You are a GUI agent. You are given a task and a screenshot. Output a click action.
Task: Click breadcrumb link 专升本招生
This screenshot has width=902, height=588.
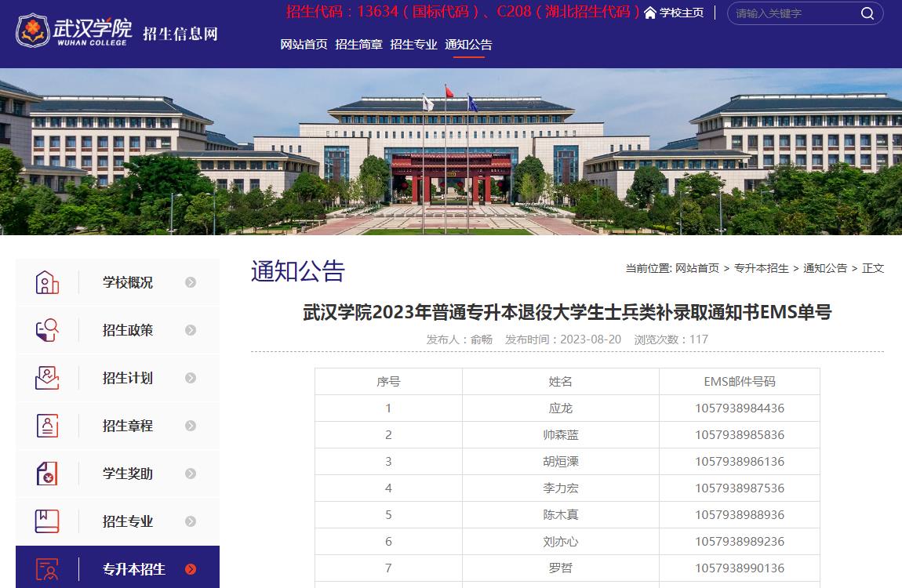coord(762,268)
